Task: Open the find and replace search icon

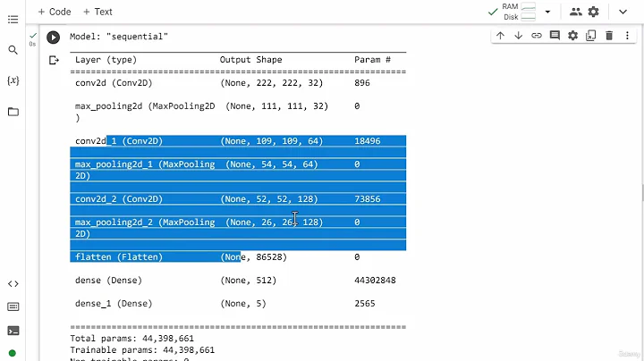Action: (13, 50)
